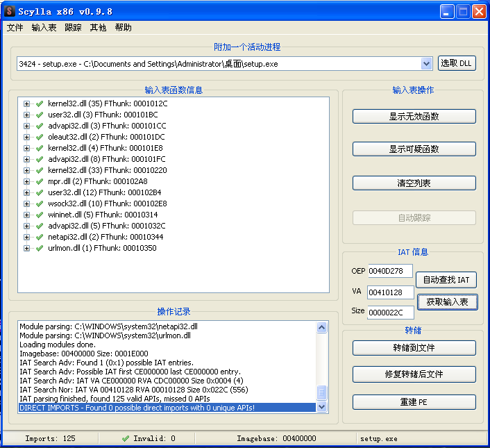
Task: Open the 帮助 menu
Action: tap(123, 28)
